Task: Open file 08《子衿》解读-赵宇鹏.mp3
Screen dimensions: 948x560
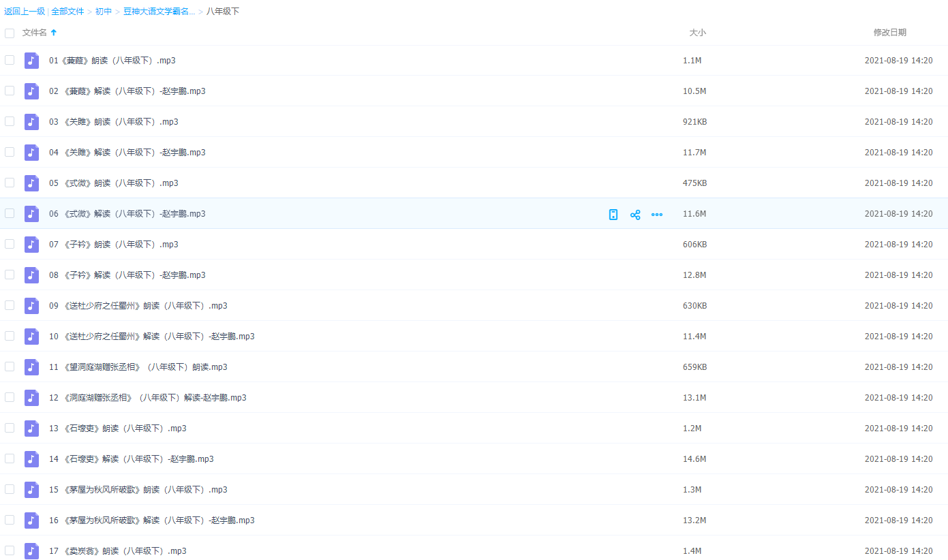Action: 127,275
